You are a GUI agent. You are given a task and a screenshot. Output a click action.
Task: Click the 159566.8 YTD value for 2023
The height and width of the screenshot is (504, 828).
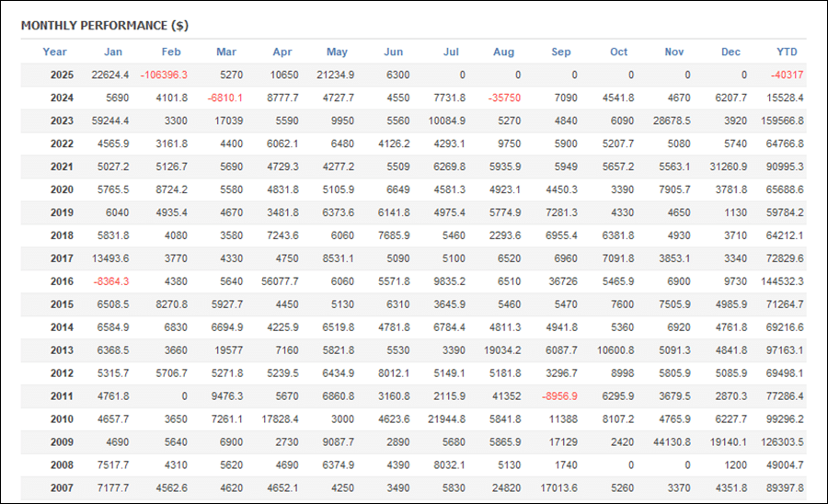pos(782,120)
